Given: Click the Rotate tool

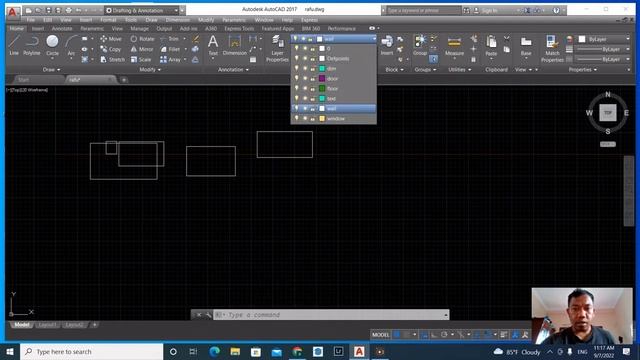Looking at the screenshot, I should point(142,39).
